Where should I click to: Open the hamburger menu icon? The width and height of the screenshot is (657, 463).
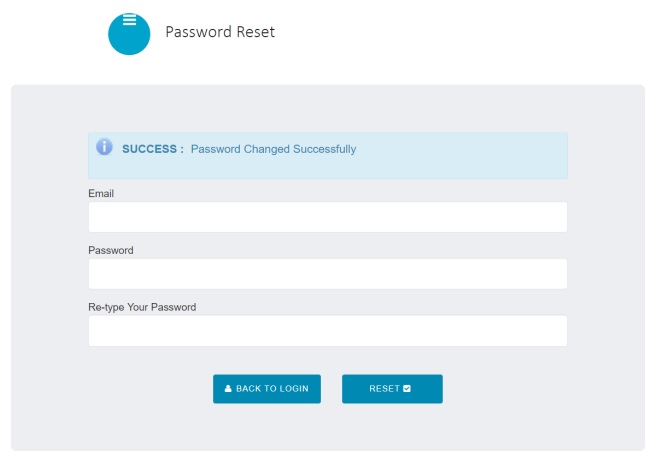pos(129,19)
